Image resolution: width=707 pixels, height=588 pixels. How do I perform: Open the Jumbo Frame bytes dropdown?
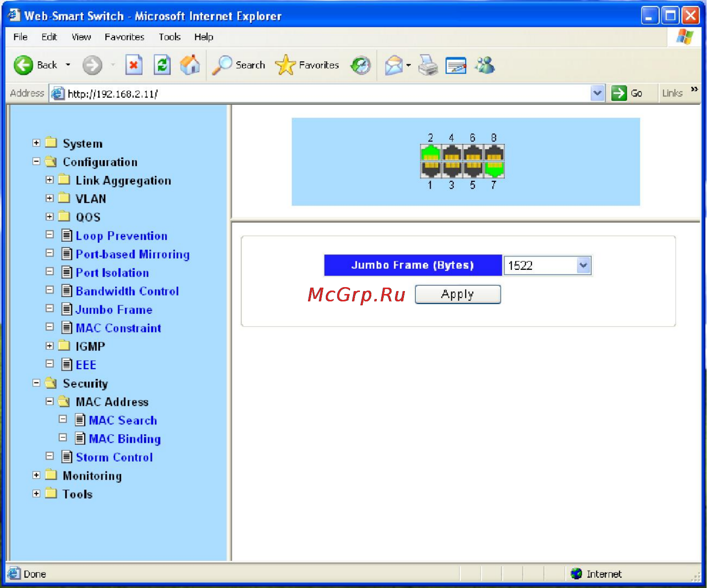point(583,265)
